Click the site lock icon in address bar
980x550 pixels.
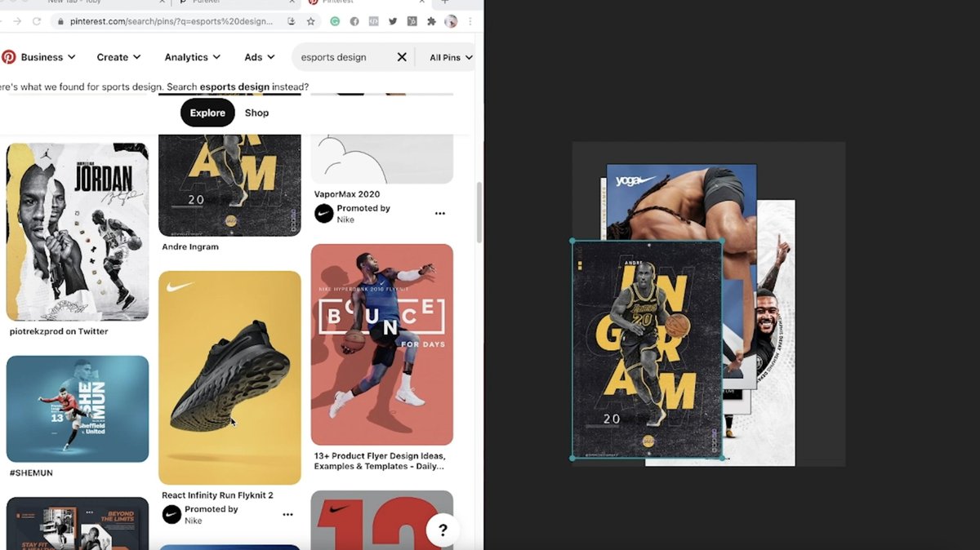pos(59,21)
